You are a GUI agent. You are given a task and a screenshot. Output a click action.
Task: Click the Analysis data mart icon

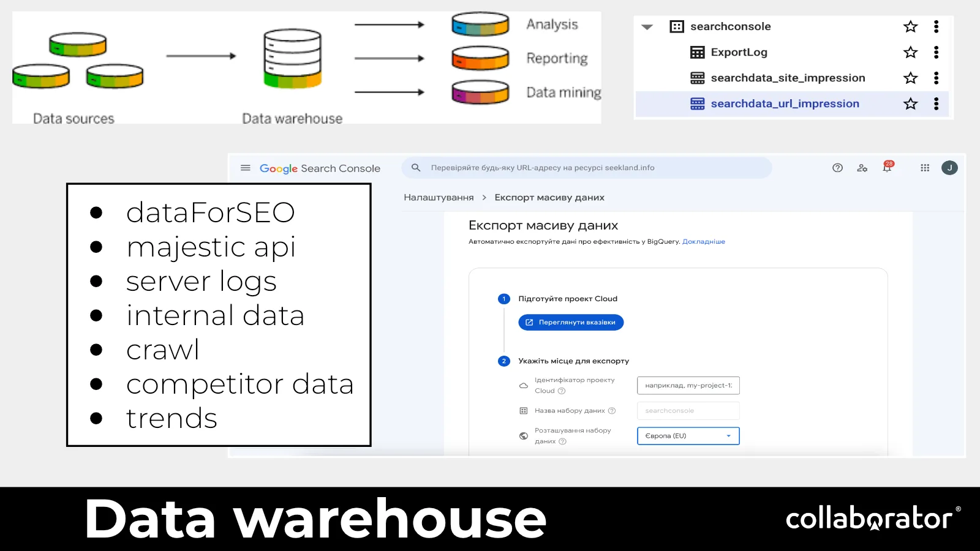pyautogui.click(x=480, y=24)
